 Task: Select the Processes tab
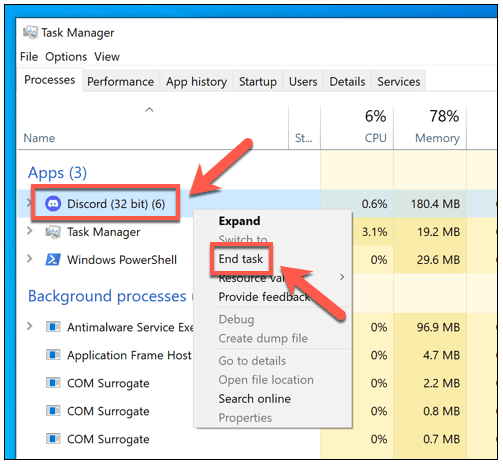click(x=50, y=80)
